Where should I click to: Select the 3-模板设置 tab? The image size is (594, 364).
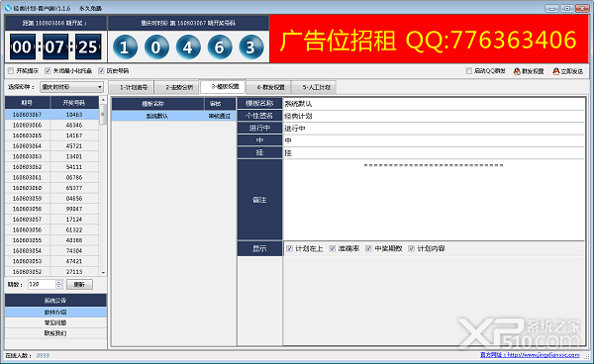tap(223, 87)
